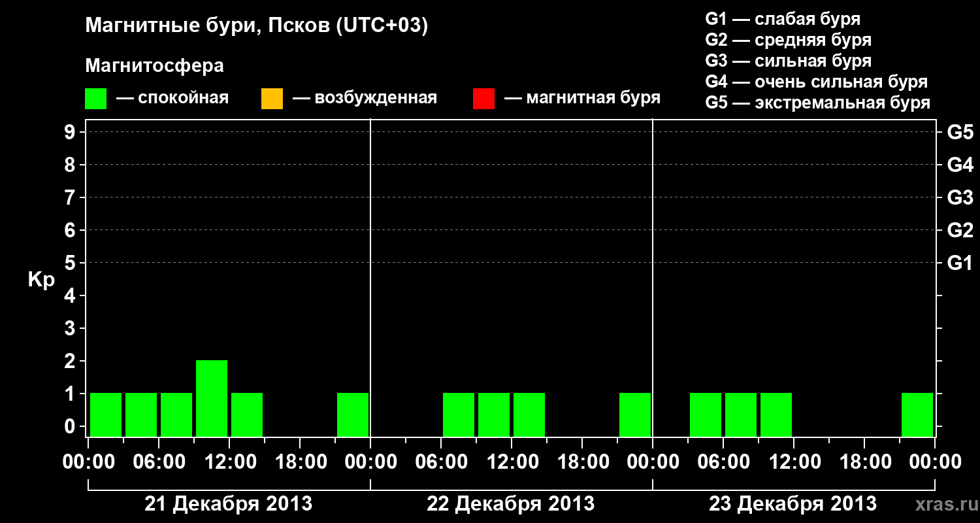The width and height of the screenshot is (980, 523).
Task: Click the red 'магнитная буря' legend swatch
Action: (x=483, y=99)
